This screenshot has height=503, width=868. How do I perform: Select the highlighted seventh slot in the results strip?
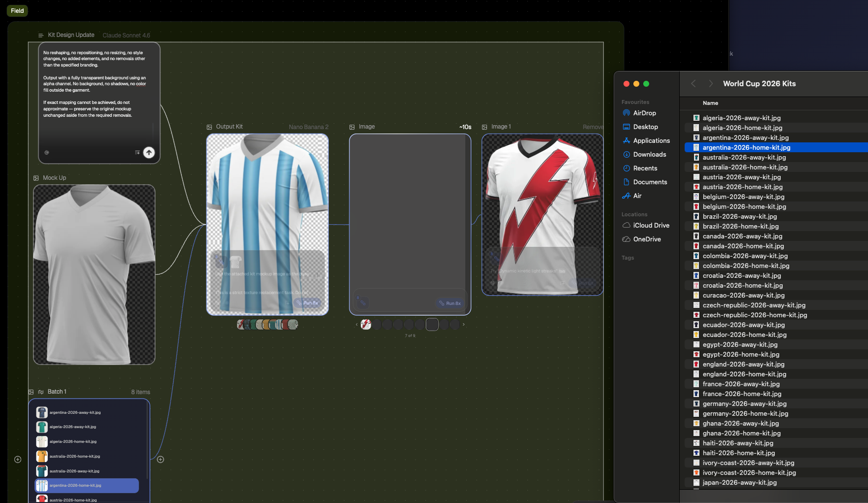pyautogui.click(x=432, y=325)
